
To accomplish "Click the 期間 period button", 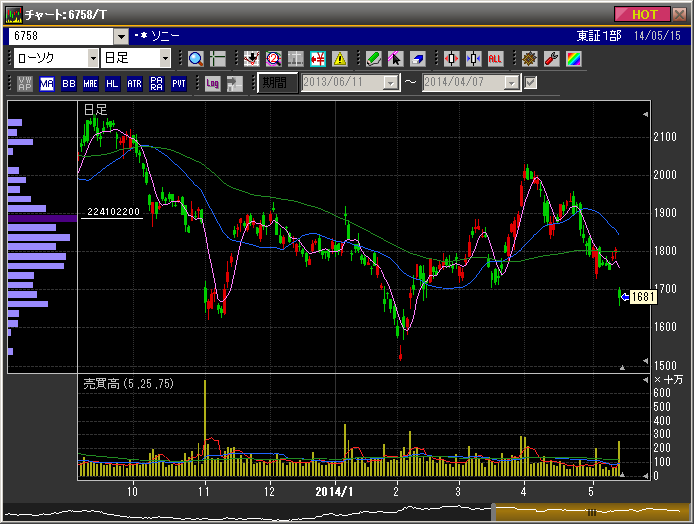I will (272, 83).
